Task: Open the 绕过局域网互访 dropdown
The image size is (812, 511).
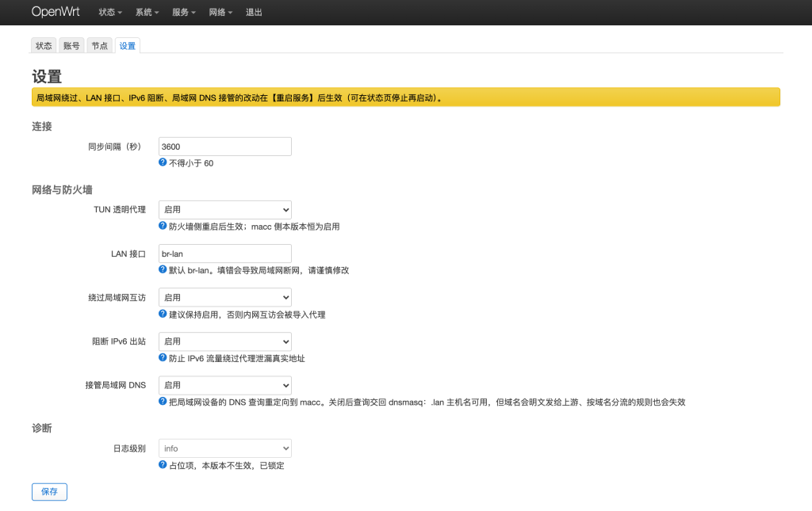Action: click(224, 298)
